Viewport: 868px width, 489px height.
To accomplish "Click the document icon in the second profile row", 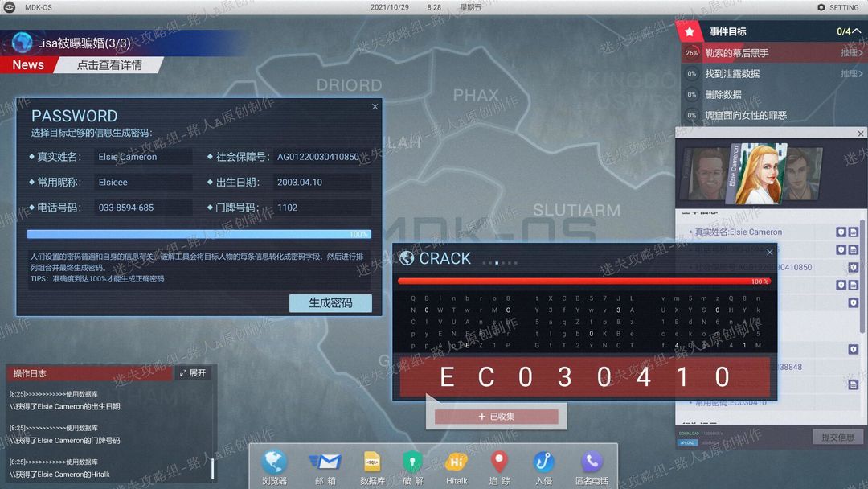I will coord(853,250).
